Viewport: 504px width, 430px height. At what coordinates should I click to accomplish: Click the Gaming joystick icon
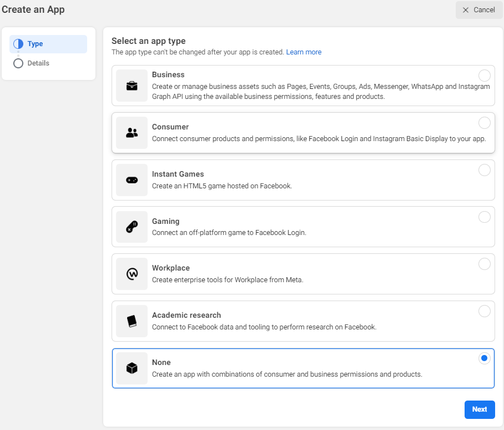pos(132,227)
